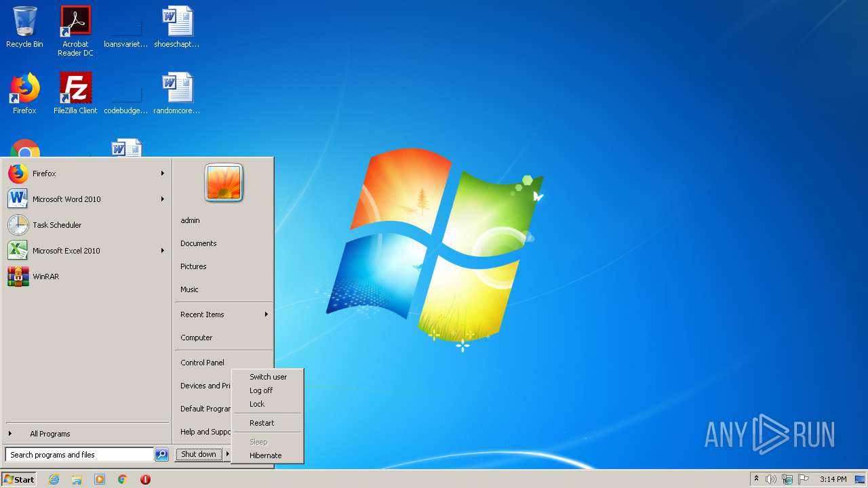Toggle the shut down options arrow
Image resolution: width=868 pixels, height=488 pixels.
point(228,454)
